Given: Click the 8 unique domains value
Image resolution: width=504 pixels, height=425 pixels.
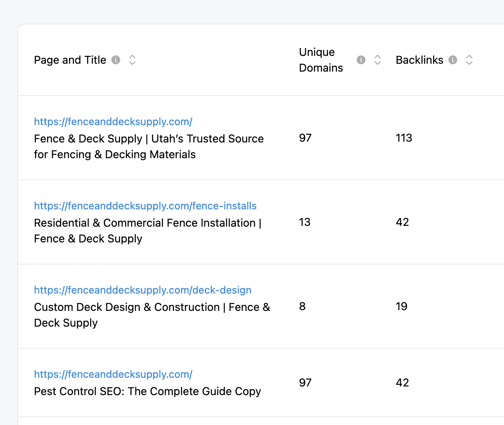Looking at the screenshot, I should pos(302,306).
